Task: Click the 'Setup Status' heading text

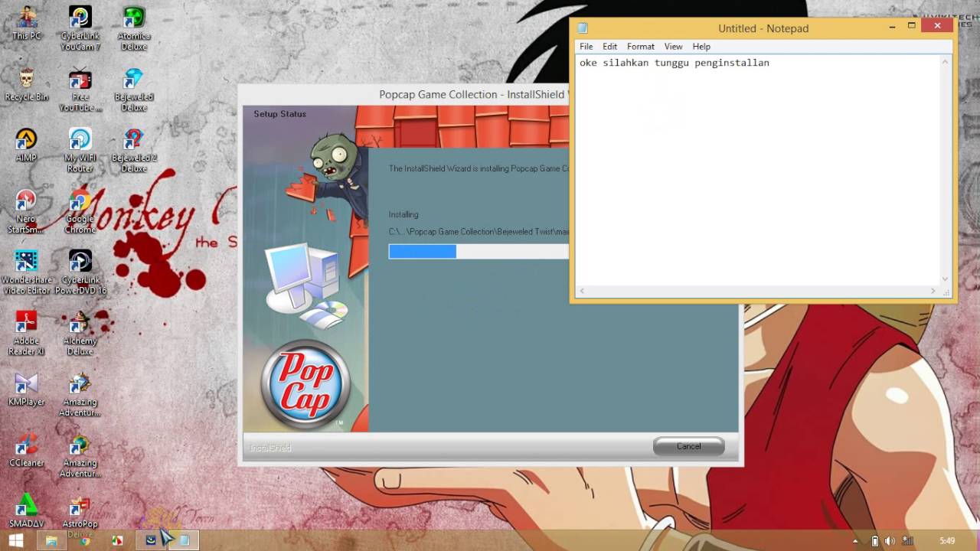Action: coord(279,114)
